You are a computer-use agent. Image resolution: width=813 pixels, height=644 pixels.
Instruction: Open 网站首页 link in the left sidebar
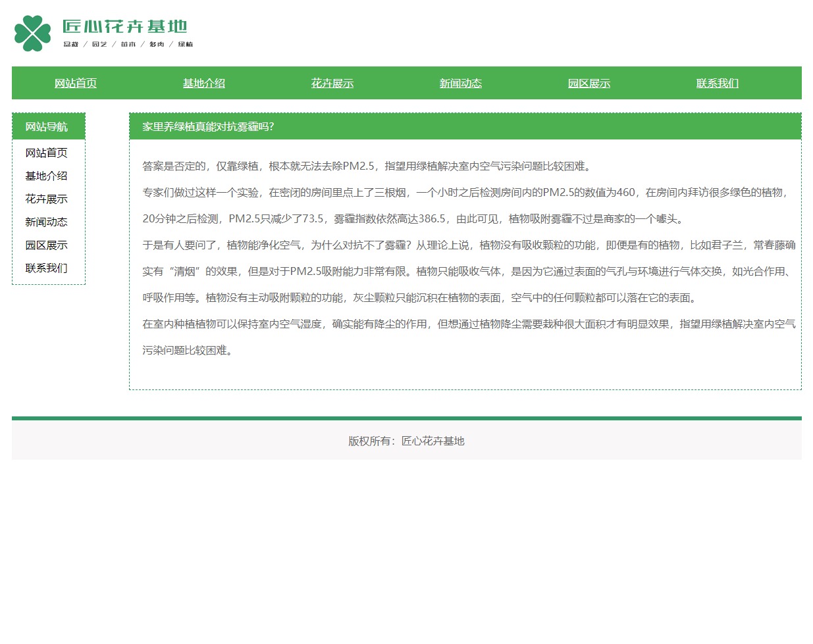(x=47, y=153)
